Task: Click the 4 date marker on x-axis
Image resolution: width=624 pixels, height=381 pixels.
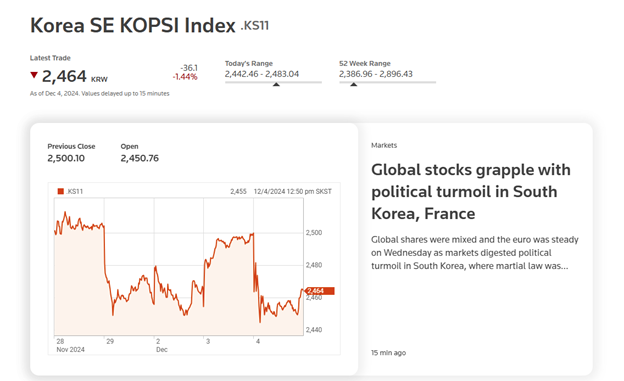Action: [258, 342]
